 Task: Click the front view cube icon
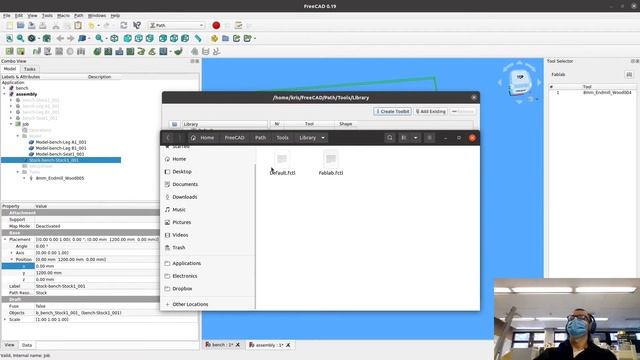tap(128, 38)
